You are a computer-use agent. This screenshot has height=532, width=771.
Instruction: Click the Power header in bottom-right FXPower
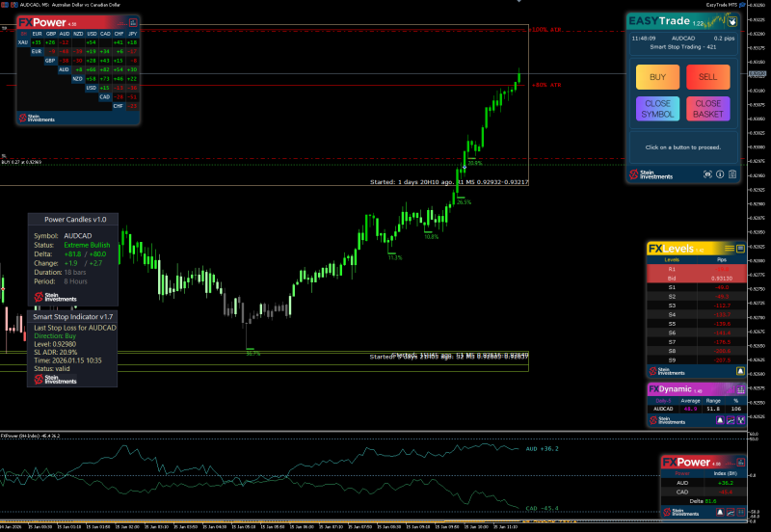(682, 473)
